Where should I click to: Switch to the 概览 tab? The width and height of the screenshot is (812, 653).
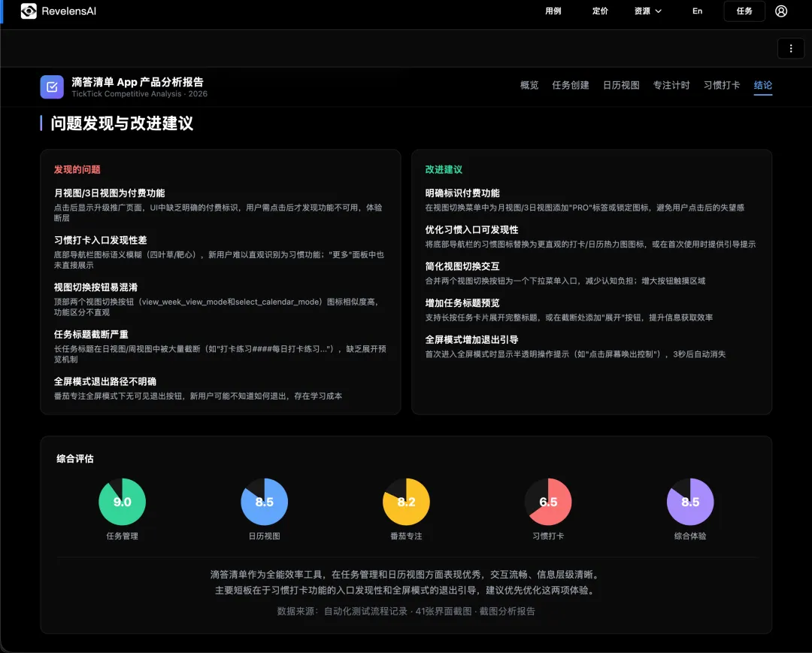coord(529,85)
